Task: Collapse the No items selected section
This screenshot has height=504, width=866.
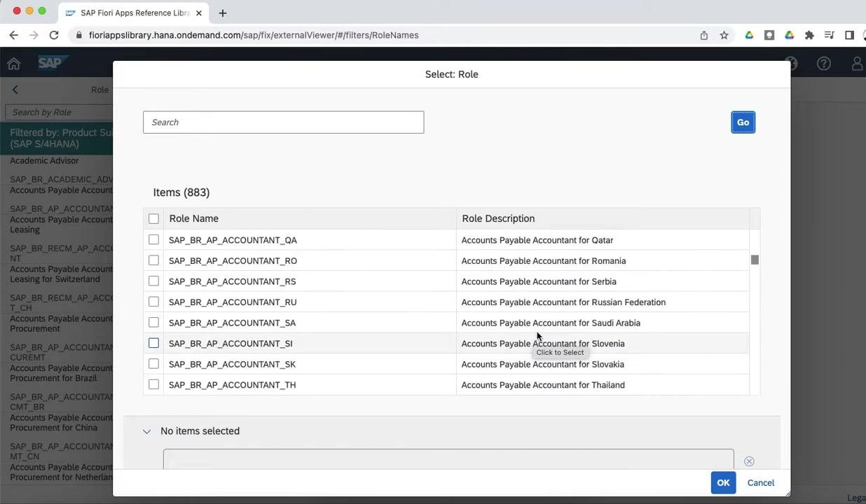Action: (146, 431)
